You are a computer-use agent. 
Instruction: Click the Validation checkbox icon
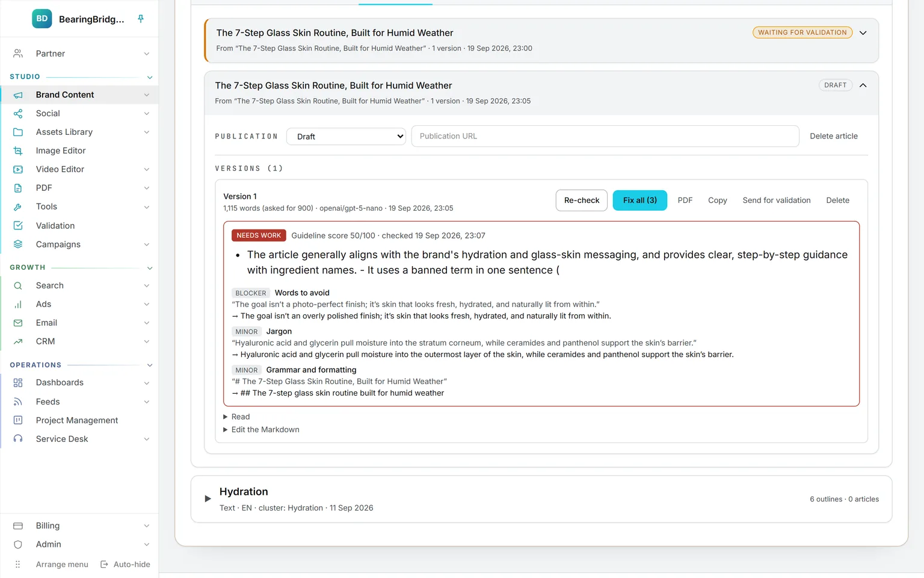(x=18, y=225)
